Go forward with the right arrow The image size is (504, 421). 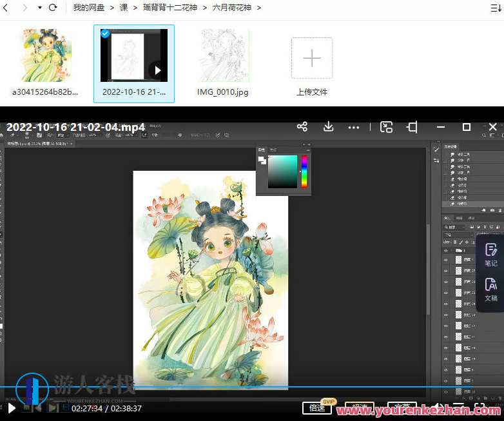(24, 7)
